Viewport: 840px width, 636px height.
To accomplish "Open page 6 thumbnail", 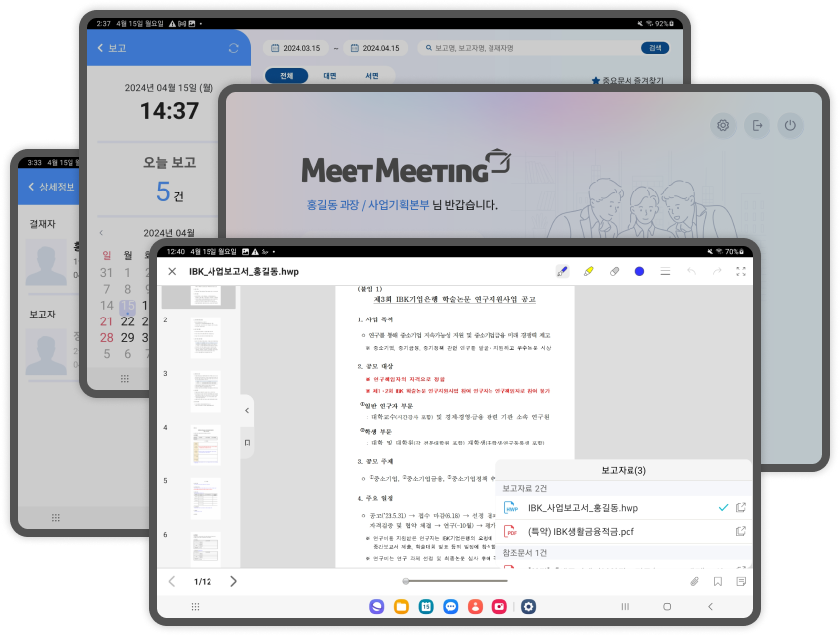I will pos(206,550).
